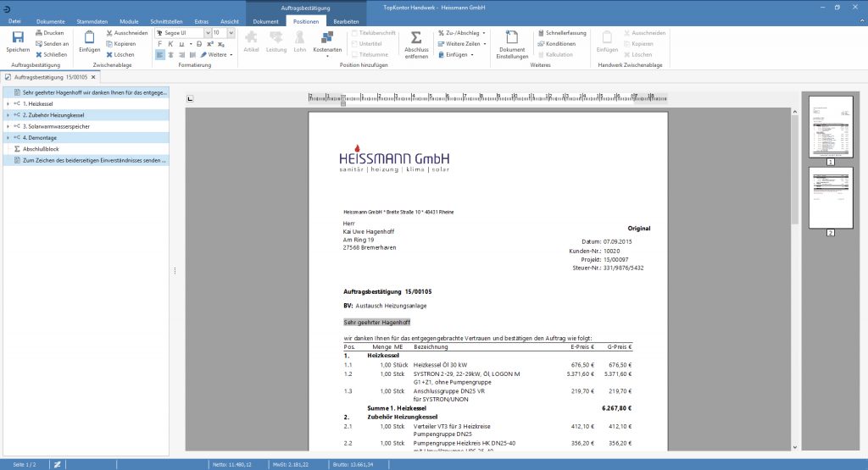Image resolution: width=868 pixels, height=470 pixels.
Task: Expand the 1. Heizkessel tree node
Action: point(8,104)
